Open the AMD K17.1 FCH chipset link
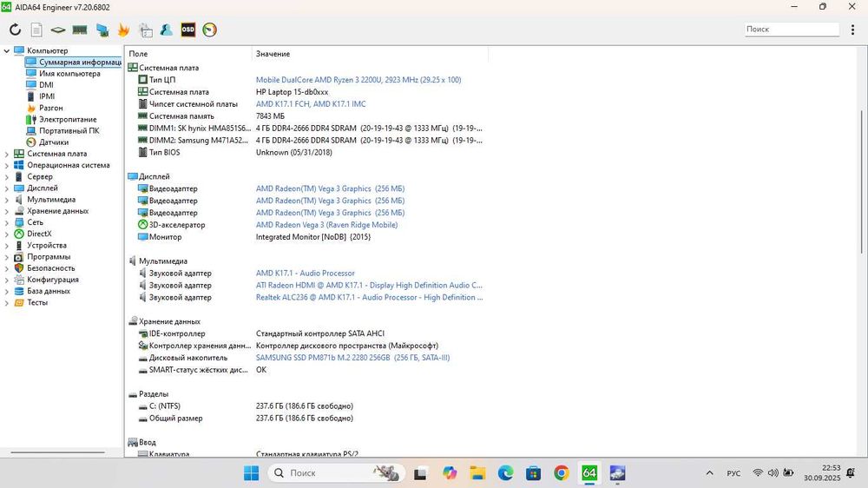868x488 pixels. click(311, 104)
